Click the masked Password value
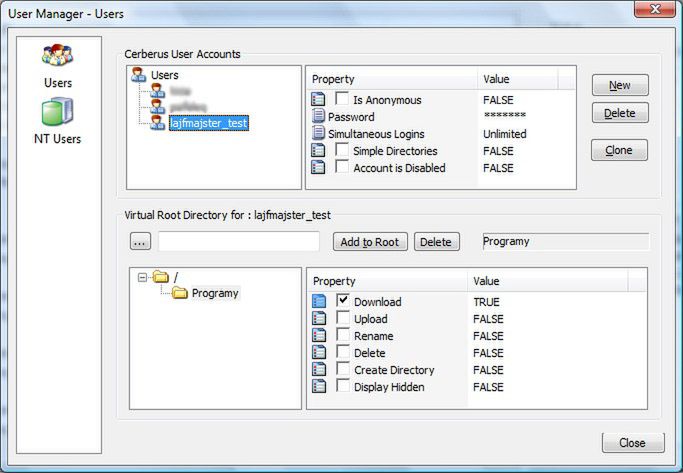The image size is (683, 473). click(x=504, y=115)
